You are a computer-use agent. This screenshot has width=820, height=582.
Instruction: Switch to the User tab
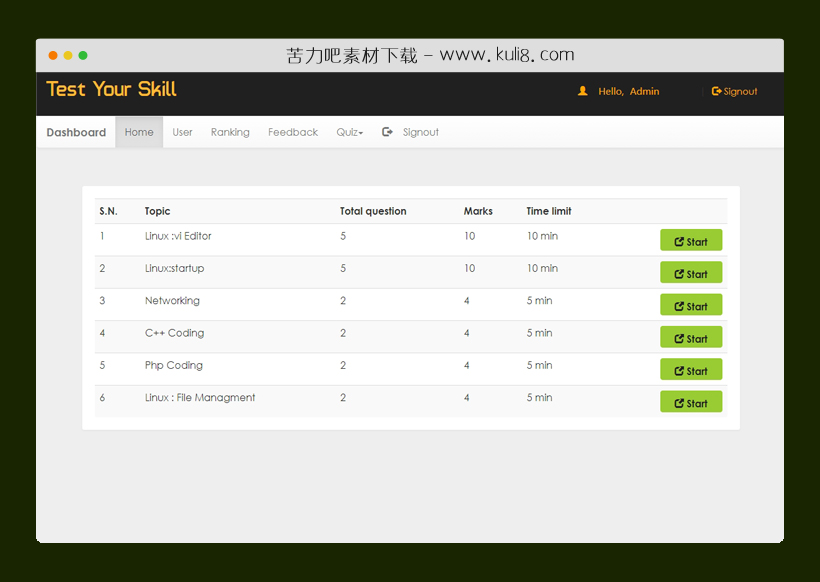(182, 132)
